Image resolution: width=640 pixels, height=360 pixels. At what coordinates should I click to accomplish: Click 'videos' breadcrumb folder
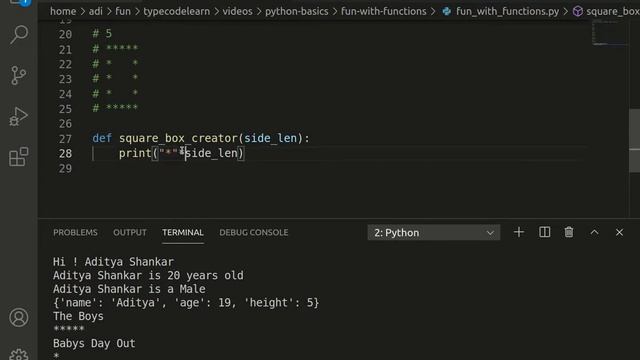tap(237, 11)
